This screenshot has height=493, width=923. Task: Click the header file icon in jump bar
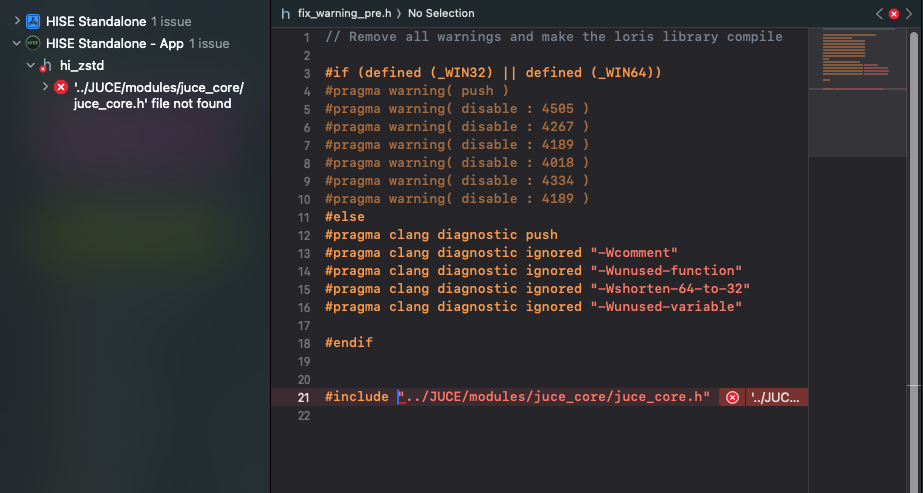coord(285,13)
